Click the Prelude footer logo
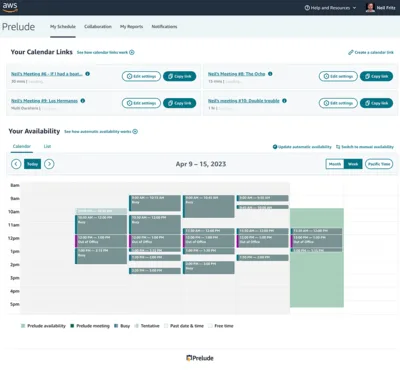This screenshot has width=400, height=379. click(200, 358)
